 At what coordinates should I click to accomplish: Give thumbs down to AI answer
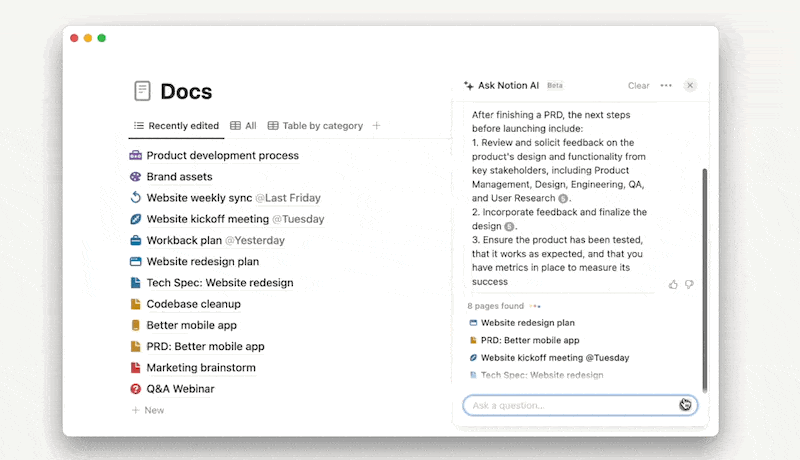point(689,285)
